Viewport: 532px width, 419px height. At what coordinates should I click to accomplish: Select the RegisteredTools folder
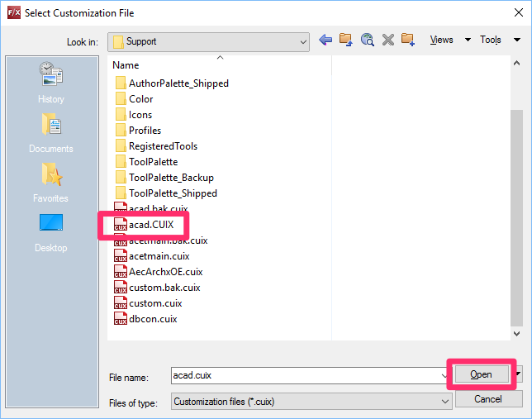click(x=156, y=146)
